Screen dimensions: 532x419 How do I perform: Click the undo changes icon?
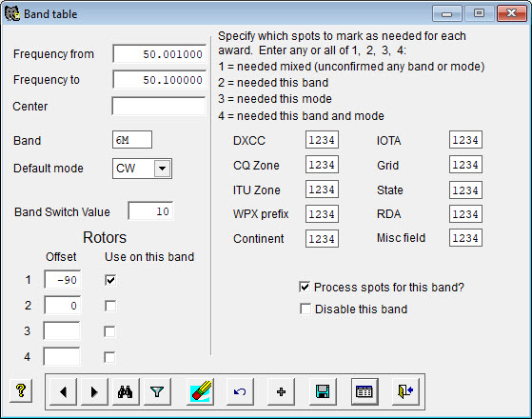coord(240,391)
